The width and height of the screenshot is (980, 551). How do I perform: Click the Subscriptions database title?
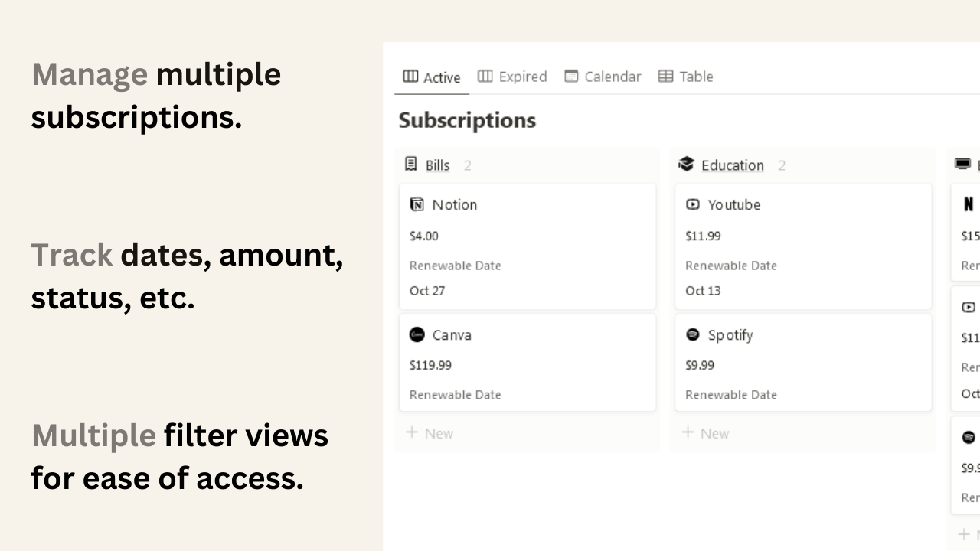pos(467,120)
